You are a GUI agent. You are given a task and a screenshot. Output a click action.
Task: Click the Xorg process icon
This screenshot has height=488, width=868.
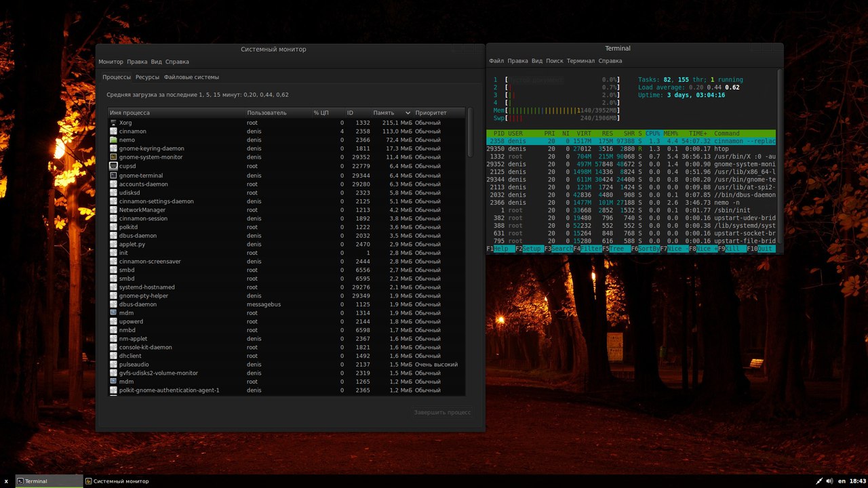point(113,123)
